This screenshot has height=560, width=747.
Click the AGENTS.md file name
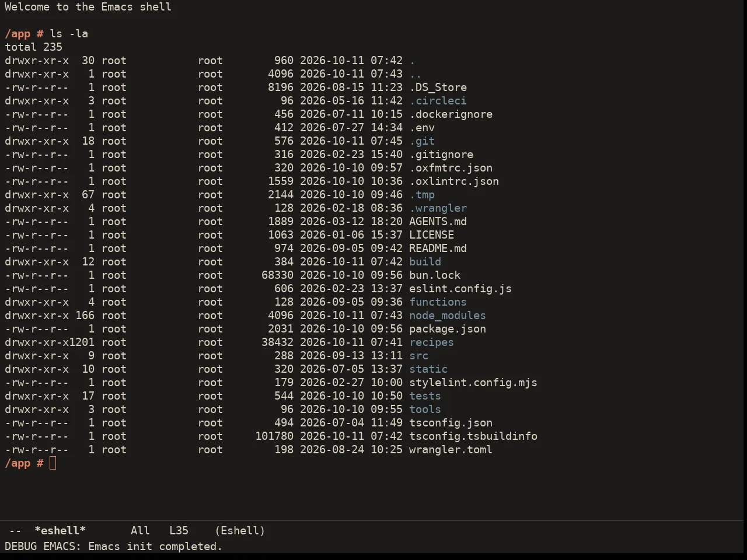point(438,222)
